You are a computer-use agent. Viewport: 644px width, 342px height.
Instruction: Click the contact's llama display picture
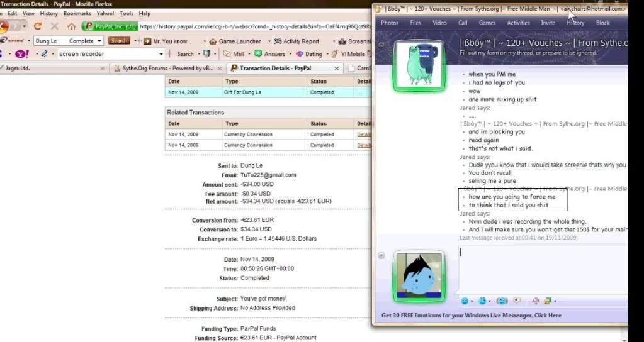click(419, 65)
